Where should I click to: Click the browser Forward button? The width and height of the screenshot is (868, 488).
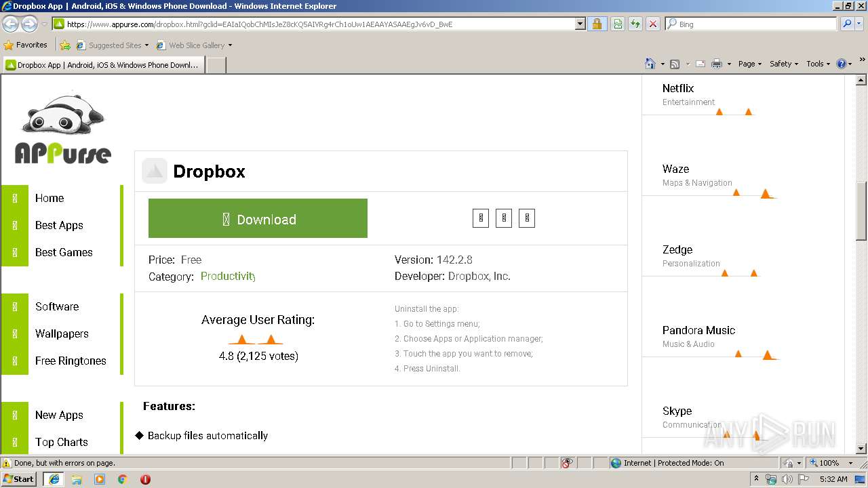pos(29,24)
